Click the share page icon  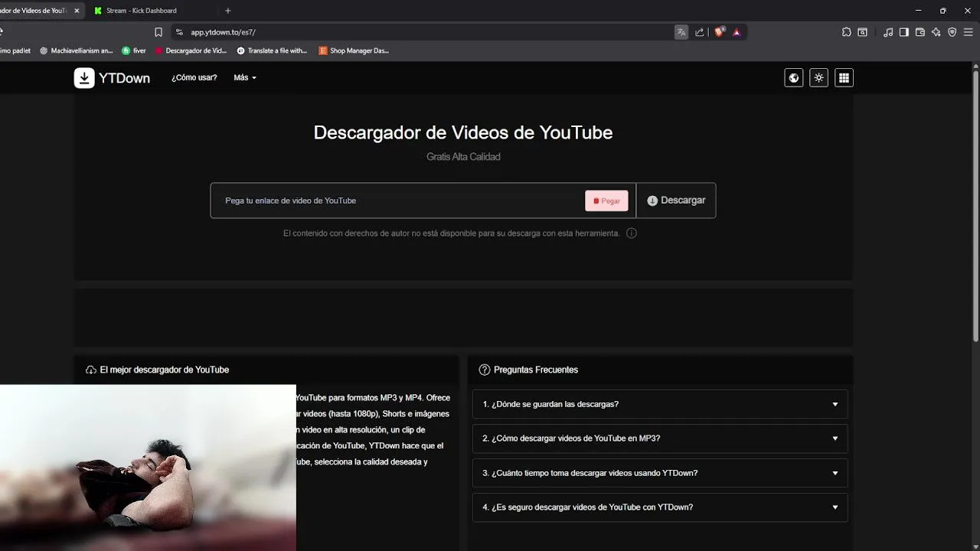700,32
